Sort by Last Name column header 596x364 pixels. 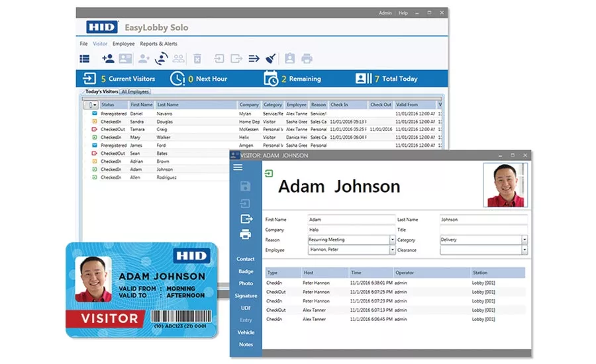(x=196, y=105)
